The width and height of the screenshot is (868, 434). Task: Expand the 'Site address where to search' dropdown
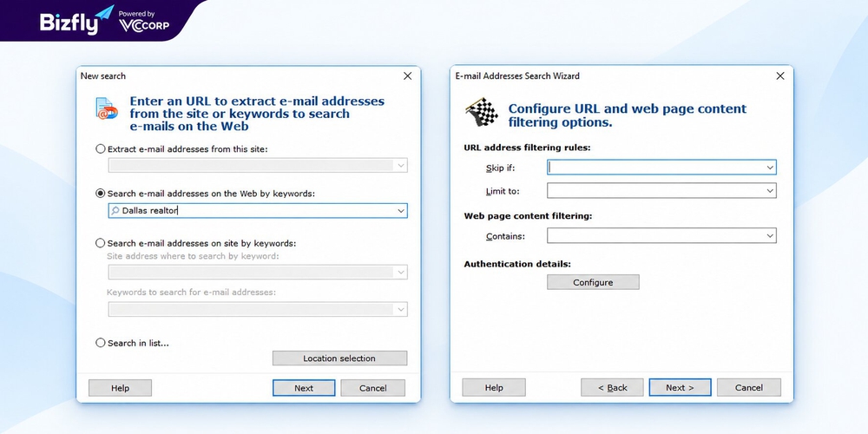pos(401,273)
